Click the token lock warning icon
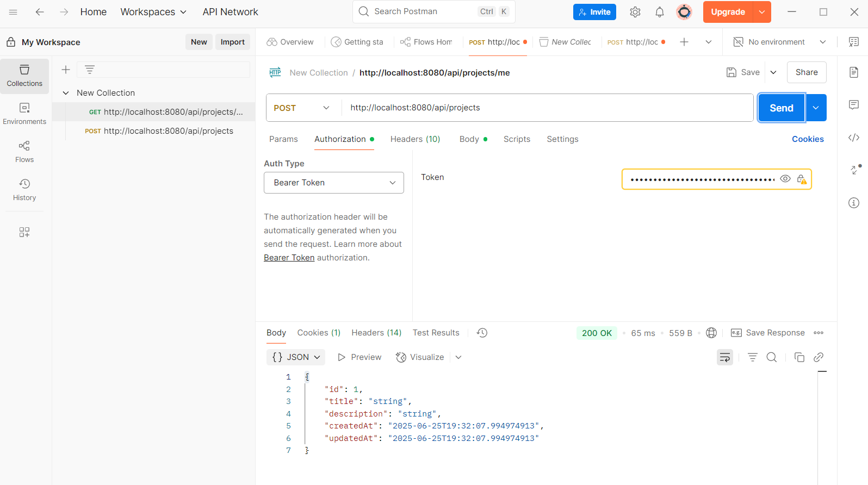The width and height of the screenshot is (868, 485). 802,179
